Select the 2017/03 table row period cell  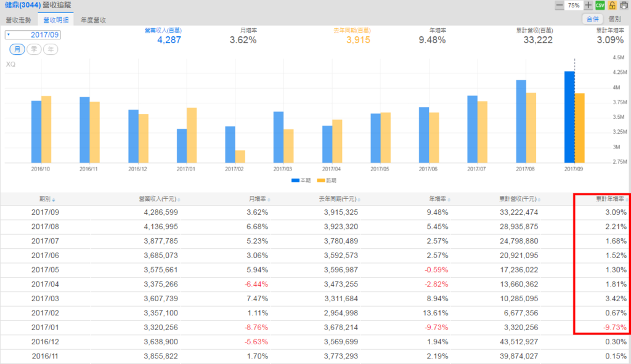coord(45,299)
